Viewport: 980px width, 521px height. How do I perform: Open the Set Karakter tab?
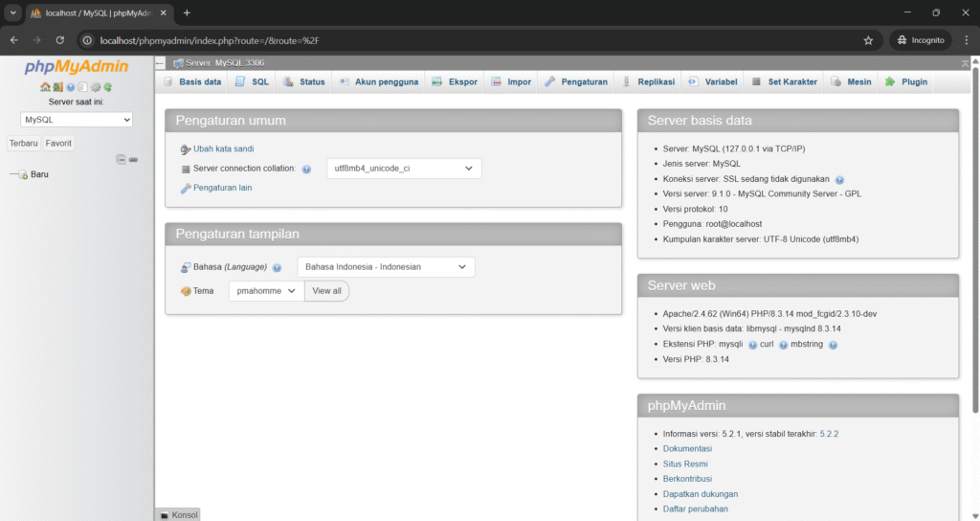(x=785, y=82)
